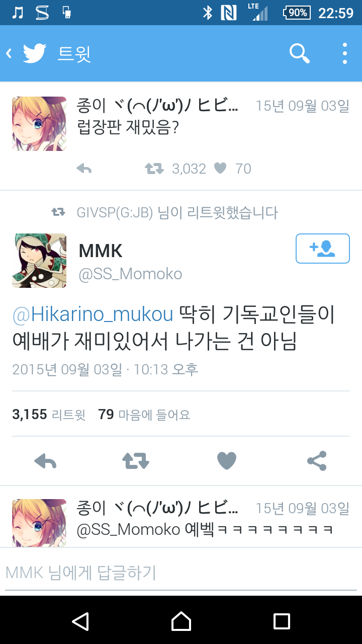View the 79 마음에 들어요 list
Image resolution: width=362 pixels, height=644 pixels.
point(144,415)
